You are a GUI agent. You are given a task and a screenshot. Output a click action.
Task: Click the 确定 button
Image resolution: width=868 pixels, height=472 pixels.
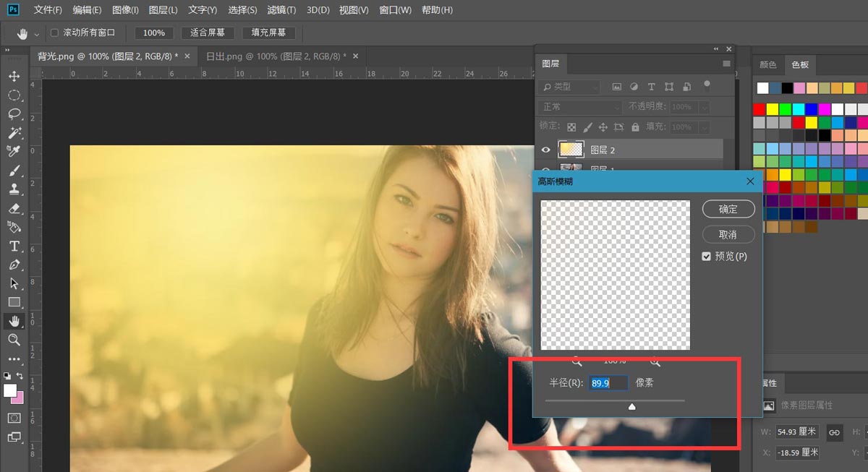728,209
